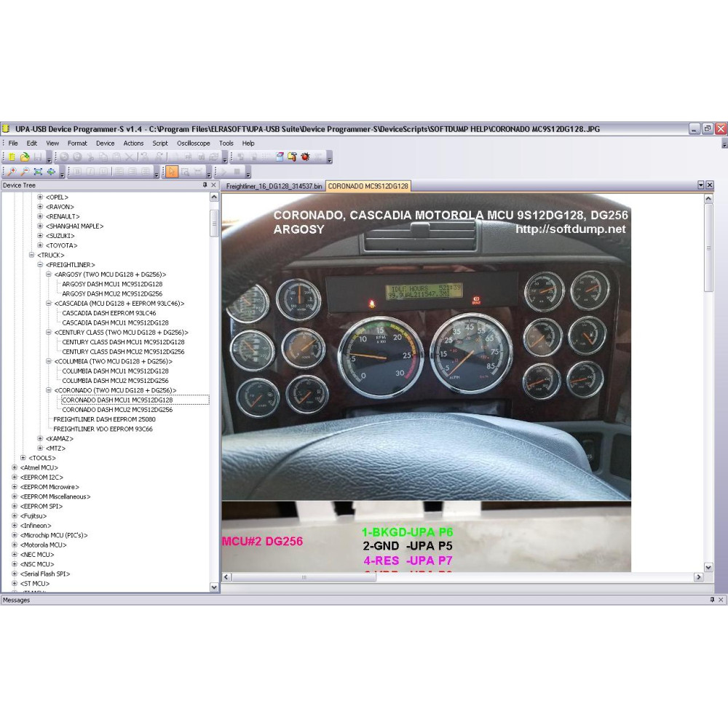
Task: Collapse the CORONADO tree node
Action: tap(49, 390)
